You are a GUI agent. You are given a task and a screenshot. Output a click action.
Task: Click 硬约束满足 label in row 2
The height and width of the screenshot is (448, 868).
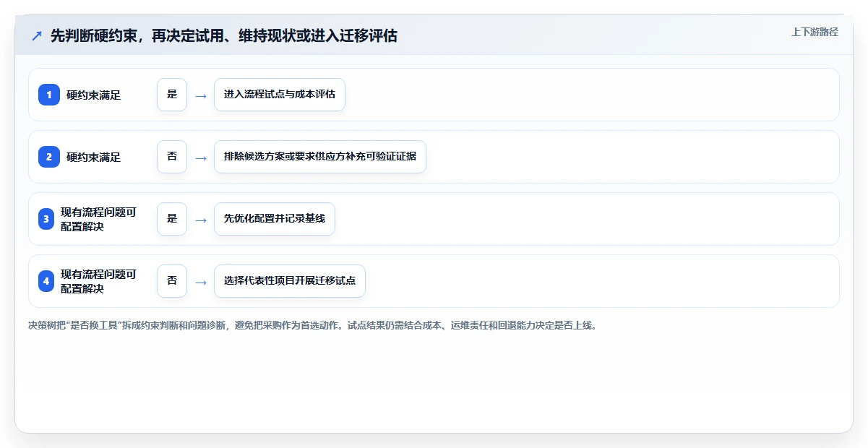point(93,157)
